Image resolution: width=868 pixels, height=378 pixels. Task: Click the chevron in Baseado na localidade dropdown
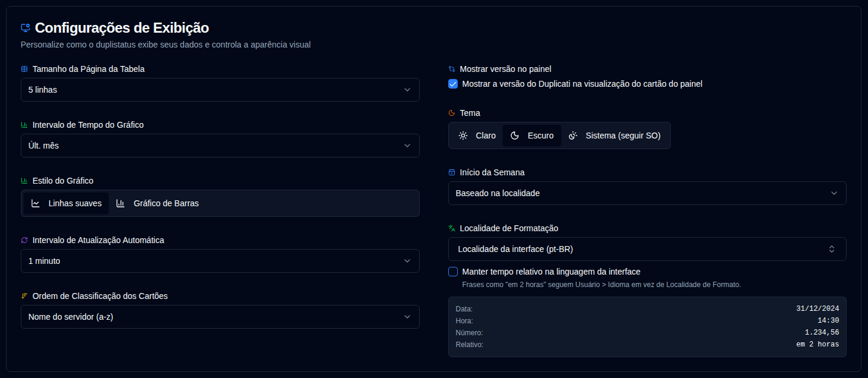pyautogui.click(x=834, y=193)
